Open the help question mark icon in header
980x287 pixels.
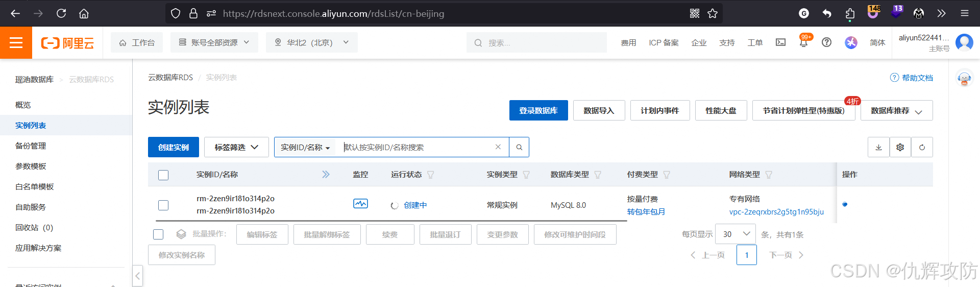(x=826, y=42)
